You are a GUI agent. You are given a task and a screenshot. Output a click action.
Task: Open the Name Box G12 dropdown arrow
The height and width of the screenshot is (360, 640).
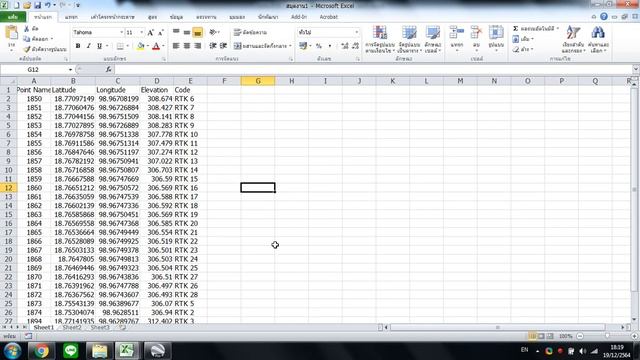pyautogui.click(x=70, y=70)
